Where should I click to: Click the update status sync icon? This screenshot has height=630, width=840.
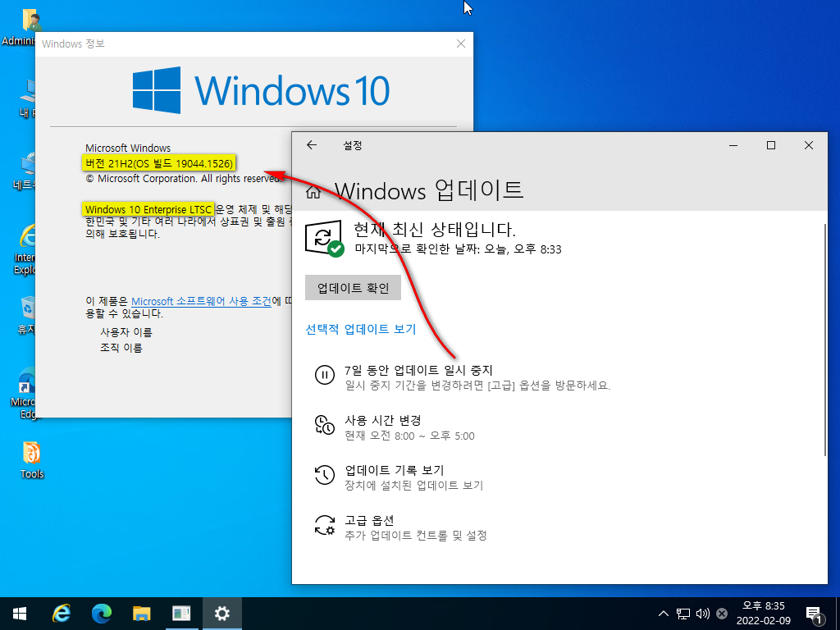coord(324,237)
